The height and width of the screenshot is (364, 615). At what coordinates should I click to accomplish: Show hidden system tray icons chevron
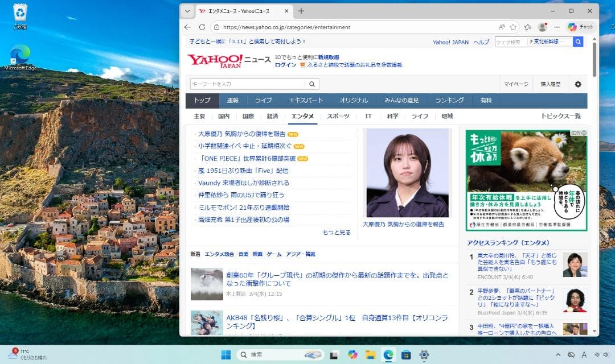558,354
